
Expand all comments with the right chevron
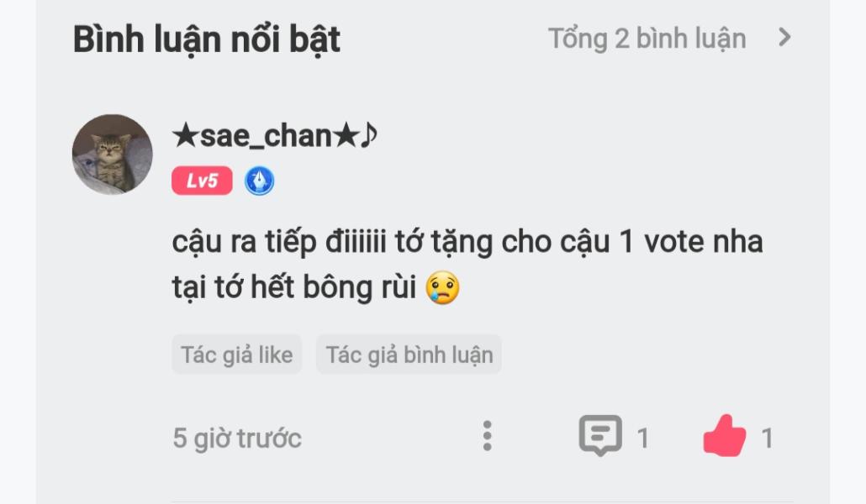pos(784,38)
